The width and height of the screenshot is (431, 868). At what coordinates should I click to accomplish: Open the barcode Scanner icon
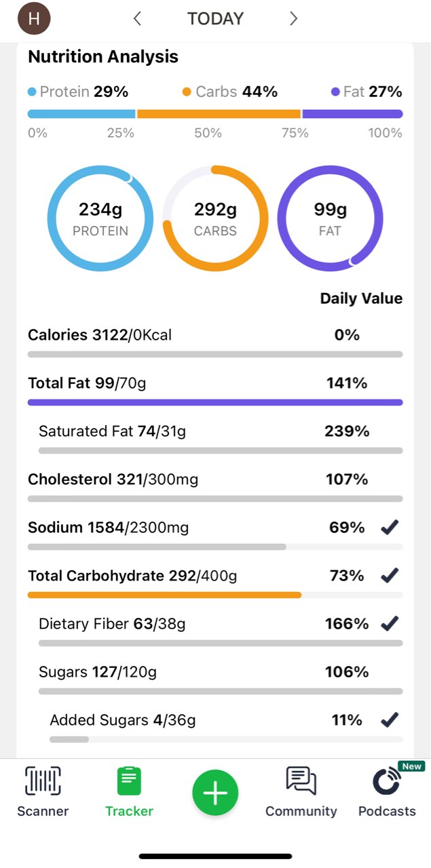click(x=43, y=781)
